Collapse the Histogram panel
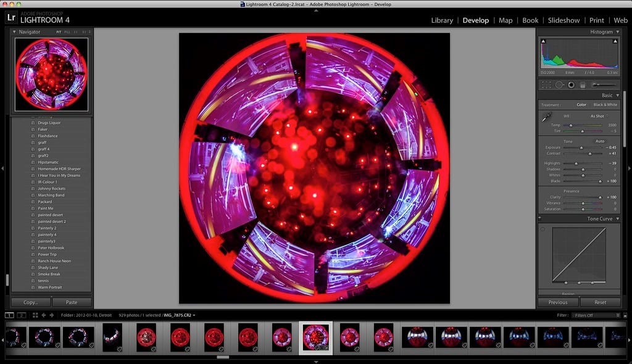The height and width of the screenshot is (364, 632). click(617, 32)
